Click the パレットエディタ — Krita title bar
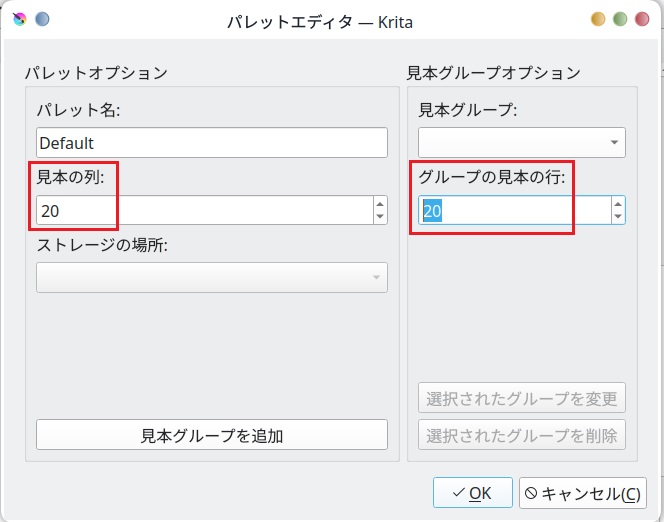Screen dimensions: 664x522 pos(321,19)
